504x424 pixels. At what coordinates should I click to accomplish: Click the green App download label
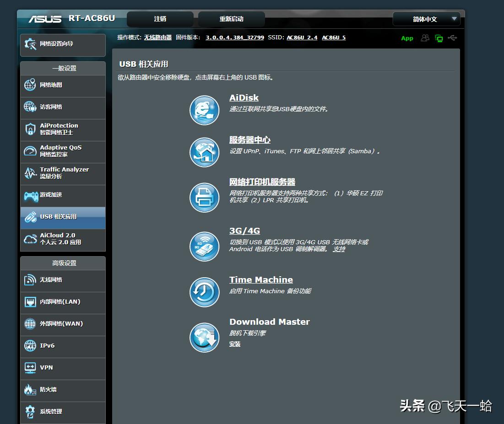click(406, 38)
